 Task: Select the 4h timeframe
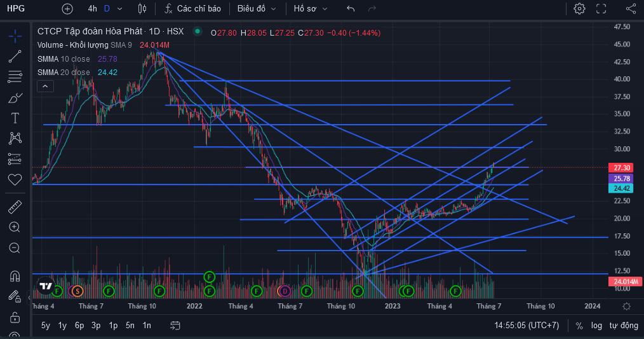tap(93, 9)
